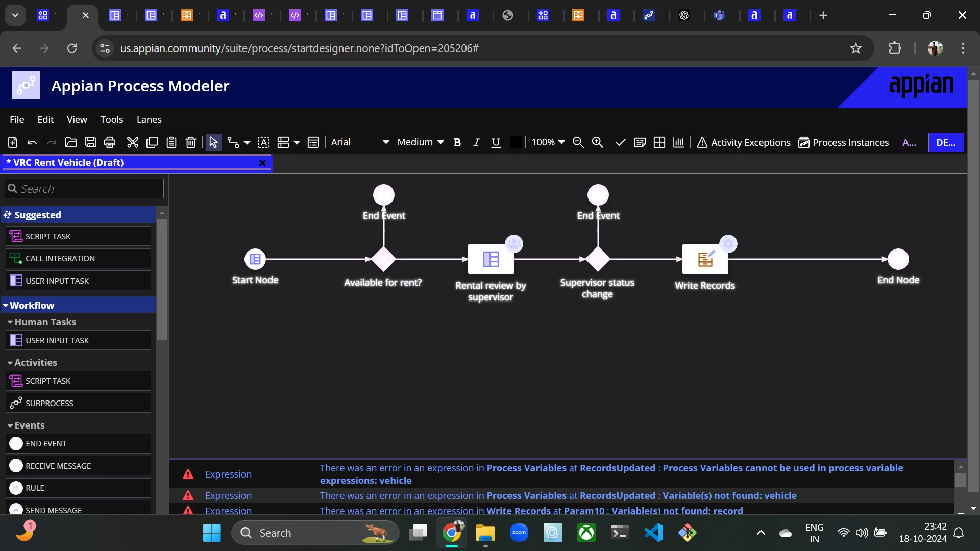
Task: Cut the selected node with scissors icon
Action: click(133, 142)
